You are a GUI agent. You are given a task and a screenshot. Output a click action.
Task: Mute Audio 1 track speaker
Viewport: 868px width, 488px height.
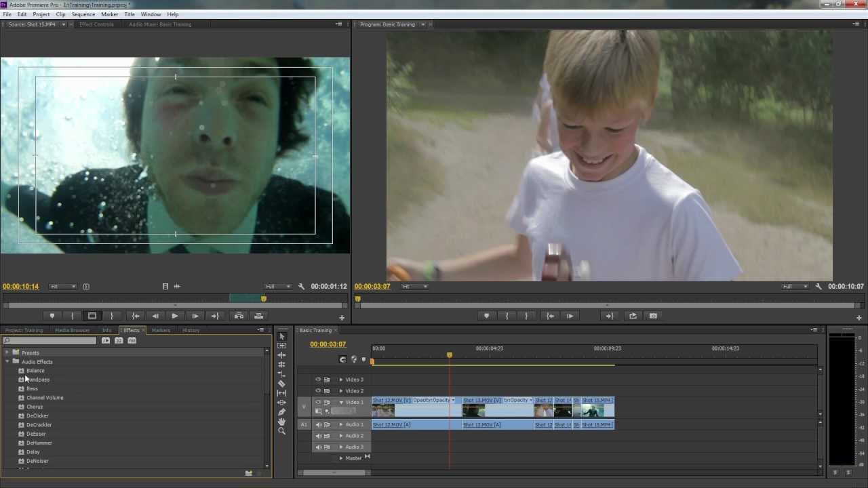click(x=318, y=425)
